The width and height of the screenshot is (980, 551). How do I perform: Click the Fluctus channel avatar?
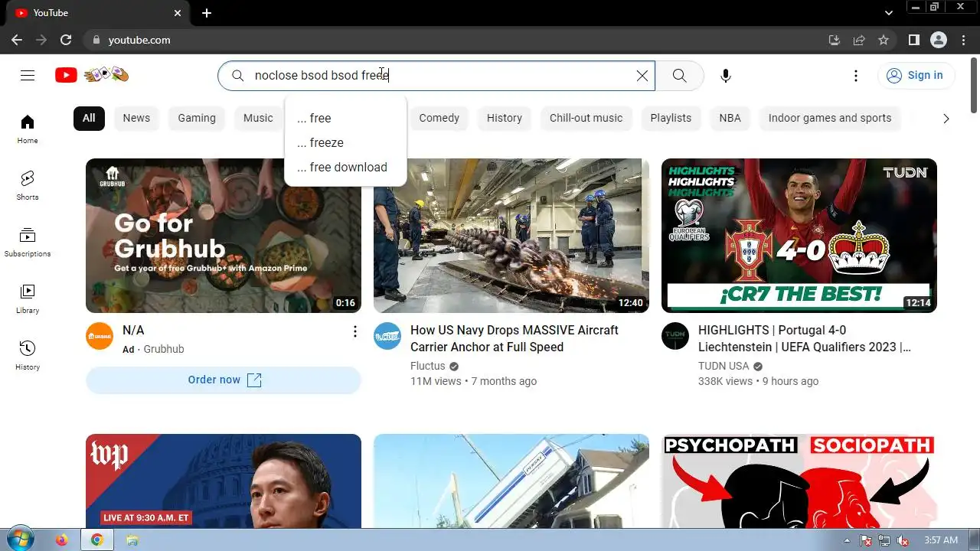coord(387,336)
